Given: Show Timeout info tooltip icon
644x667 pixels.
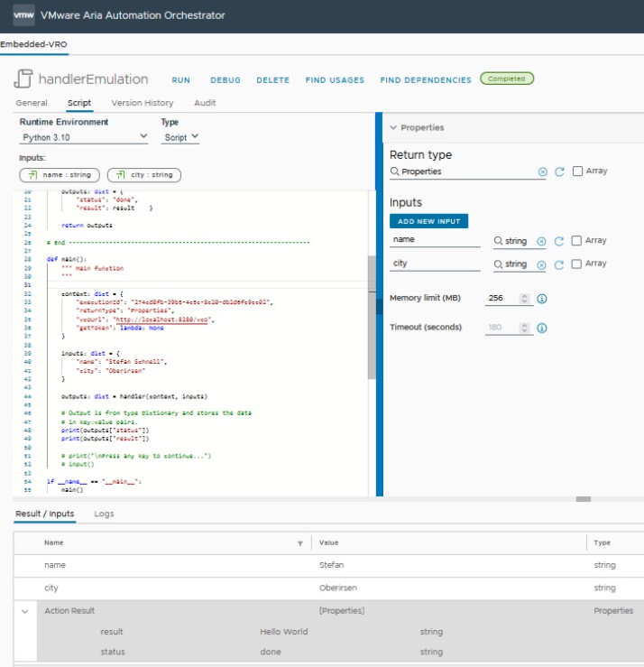Looking at the screenshot, I should click(542, 328).
